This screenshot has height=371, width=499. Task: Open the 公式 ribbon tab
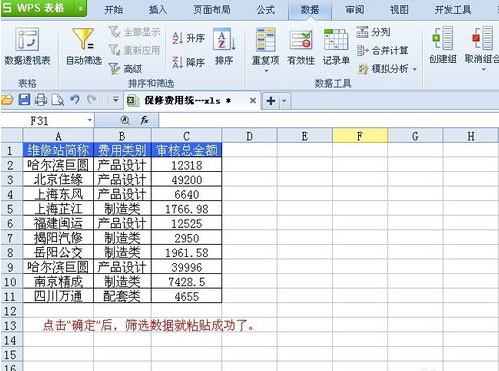(x=266, y=10)
